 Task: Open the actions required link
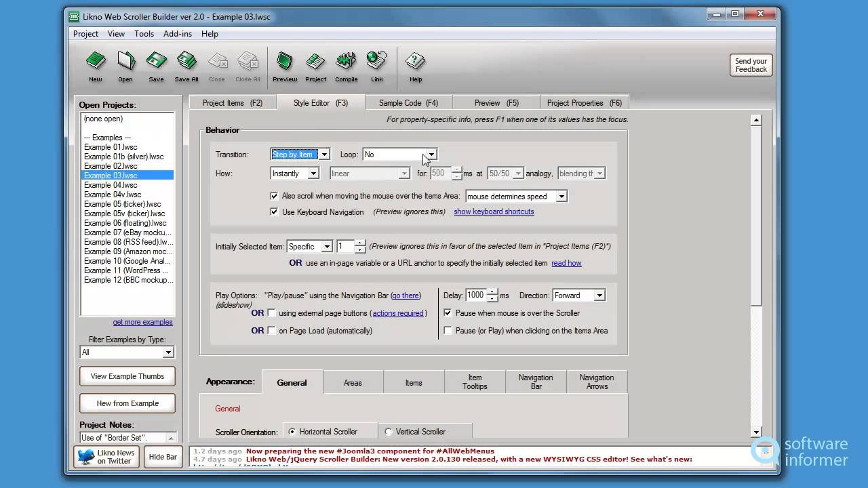point(398,313)
